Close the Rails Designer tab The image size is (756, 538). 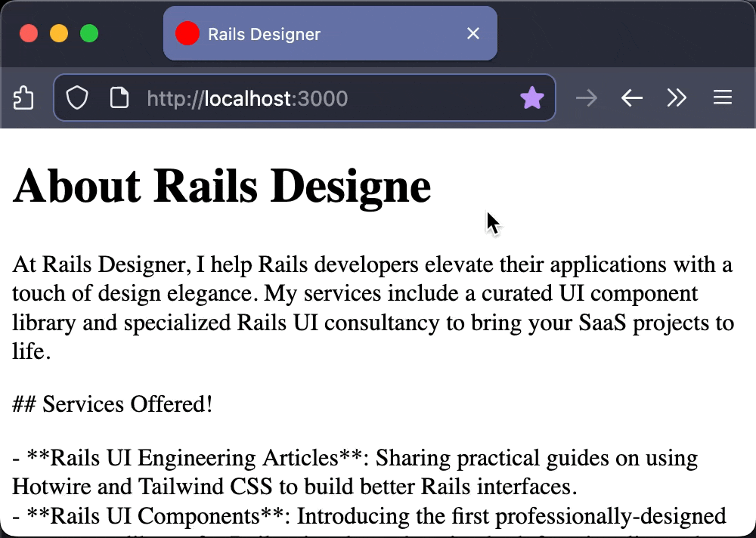(x=473, y=34)
